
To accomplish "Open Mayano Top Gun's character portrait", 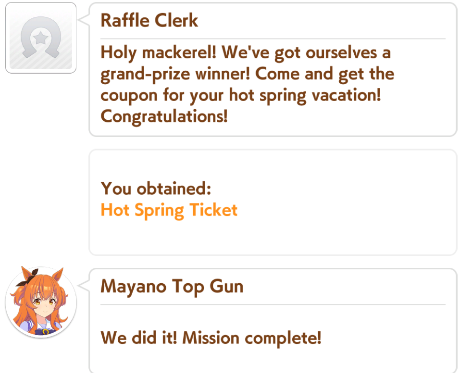I will click(41, 303).
